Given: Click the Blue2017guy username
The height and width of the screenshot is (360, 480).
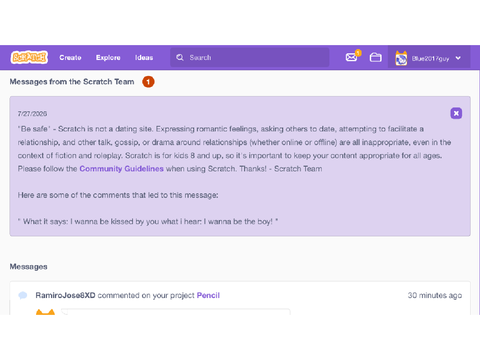Looking at the screenshot, I should tap(431, 58).
